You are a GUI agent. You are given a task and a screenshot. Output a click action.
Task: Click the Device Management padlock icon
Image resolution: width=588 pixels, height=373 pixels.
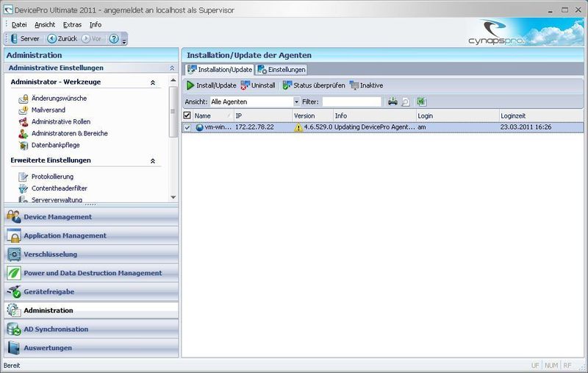click(14, 216)
